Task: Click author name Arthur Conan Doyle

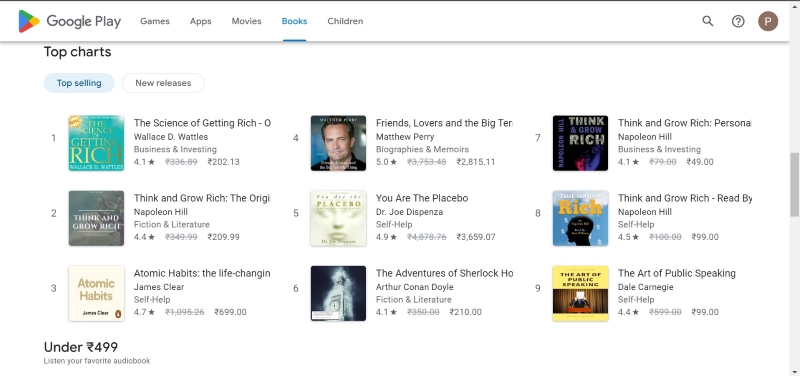Action: pos(414,287)
